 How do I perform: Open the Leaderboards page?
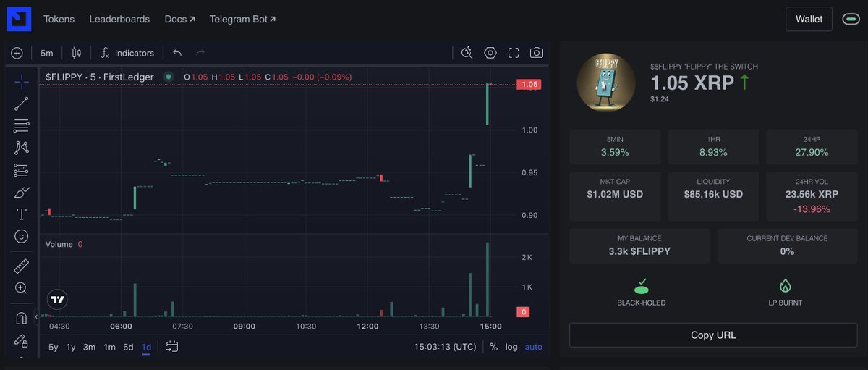pyautogui.click(x=119, y=19)
